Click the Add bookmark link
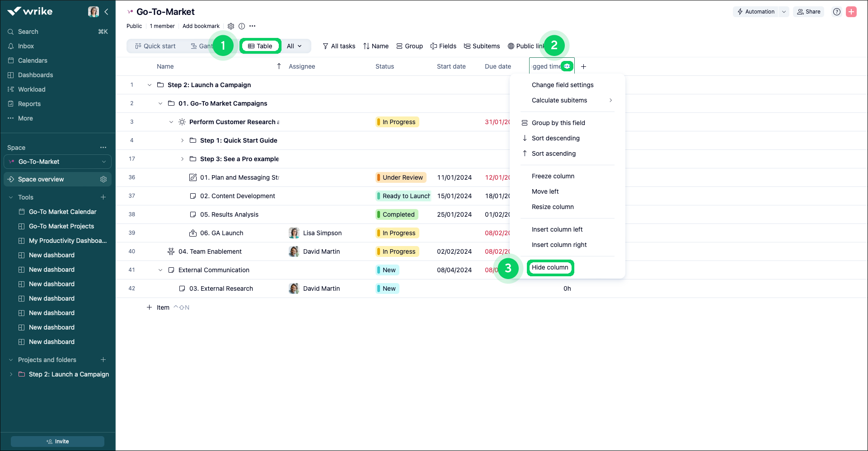Image resolution: width=868 pixels, height=451 pixels. tap(201, 26)
